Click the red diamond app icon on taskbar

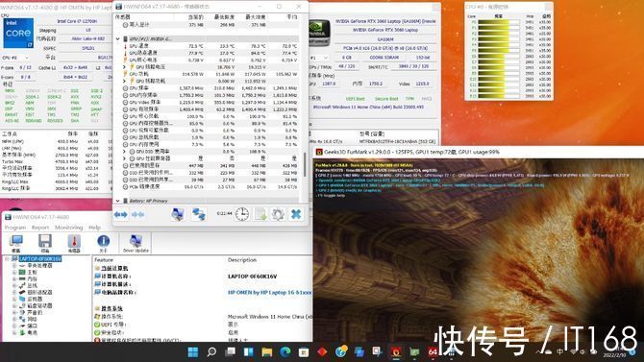(x=322, y=352)
